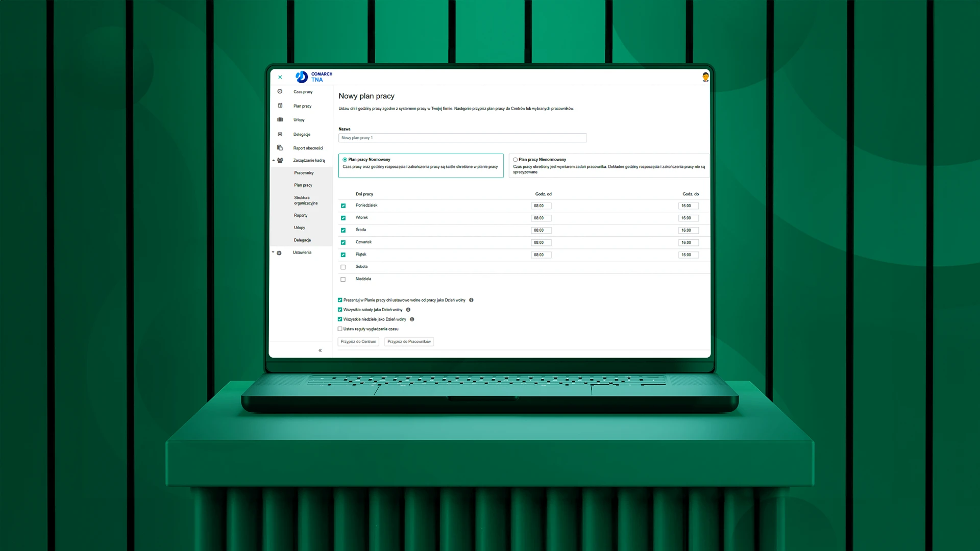The image size is (980, 551).
Task: Click the Godz. od column header
Action: (543, 194)
